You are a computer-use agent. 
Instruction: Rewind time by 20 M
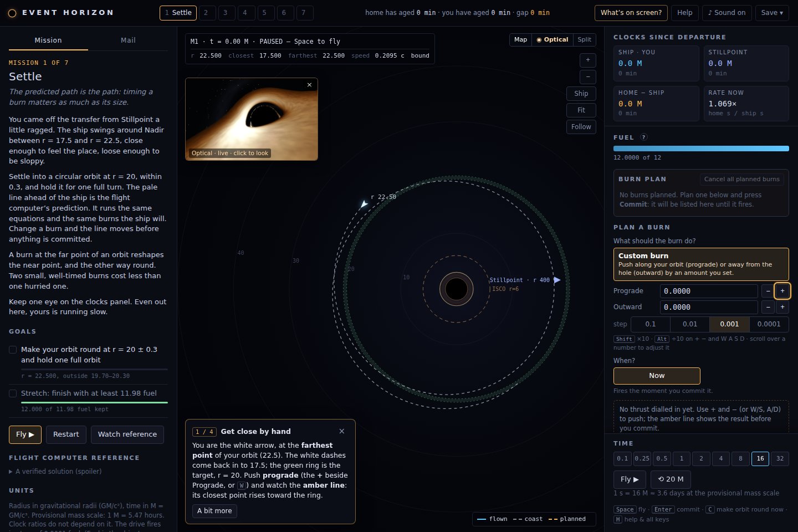coord(671,479)
